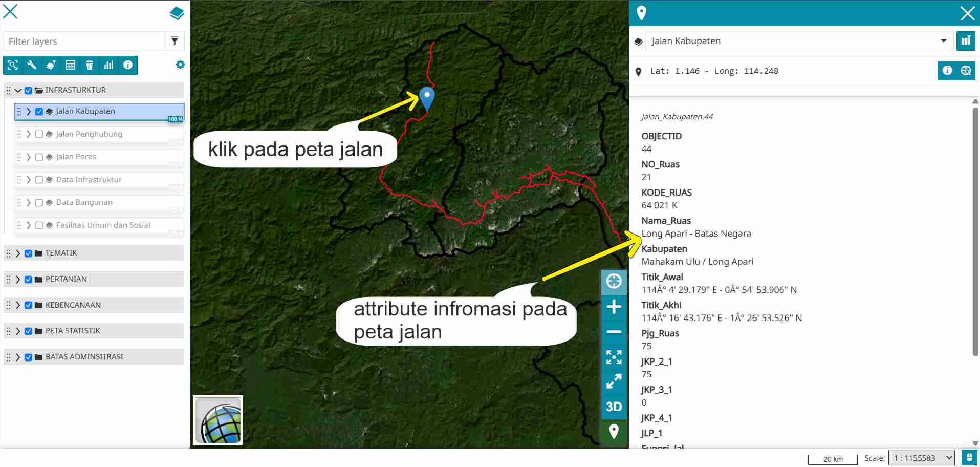Toggle the KEBENCANAAN group checkbox
Screen dimensions: 980x467
(28, 305)
